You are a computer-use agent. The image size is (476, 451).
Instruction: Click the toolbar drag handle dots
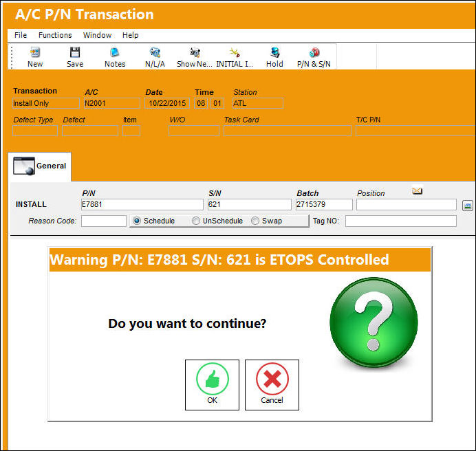point(12,57)
